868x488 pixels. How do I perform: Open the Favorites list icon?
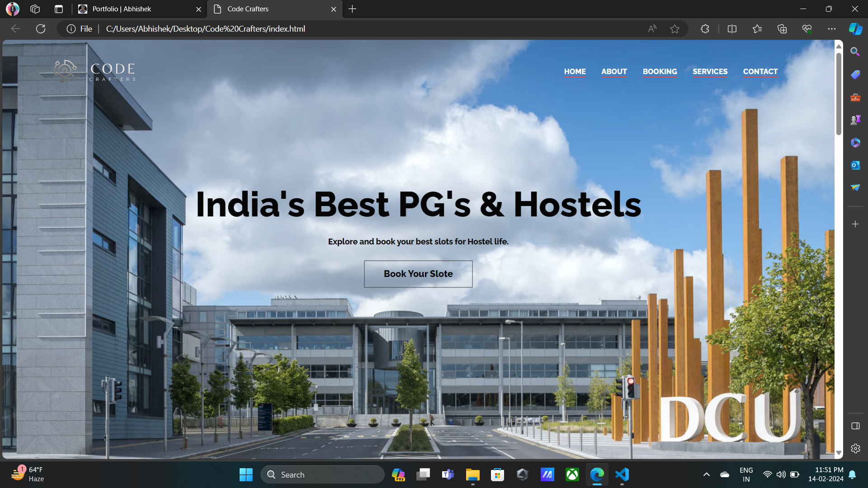pyautogui.click(x=757, y=28)
